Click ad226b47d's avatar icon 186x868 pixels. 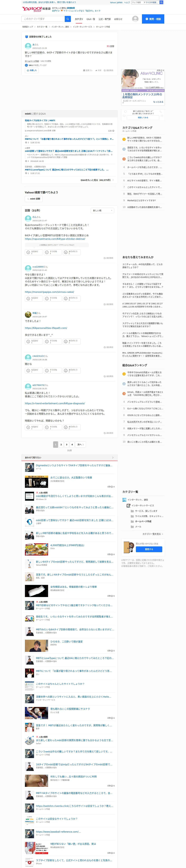pyautogui.click(x=28, y=387)
